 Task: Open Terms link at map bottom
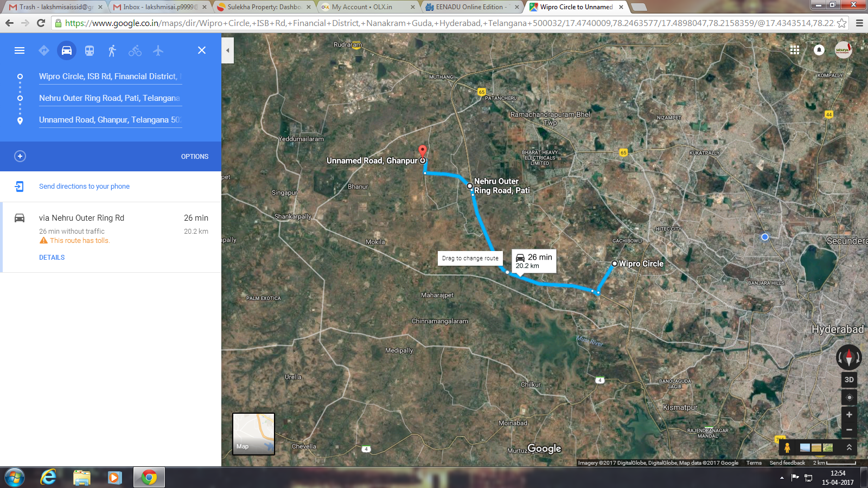coord(754,463)
